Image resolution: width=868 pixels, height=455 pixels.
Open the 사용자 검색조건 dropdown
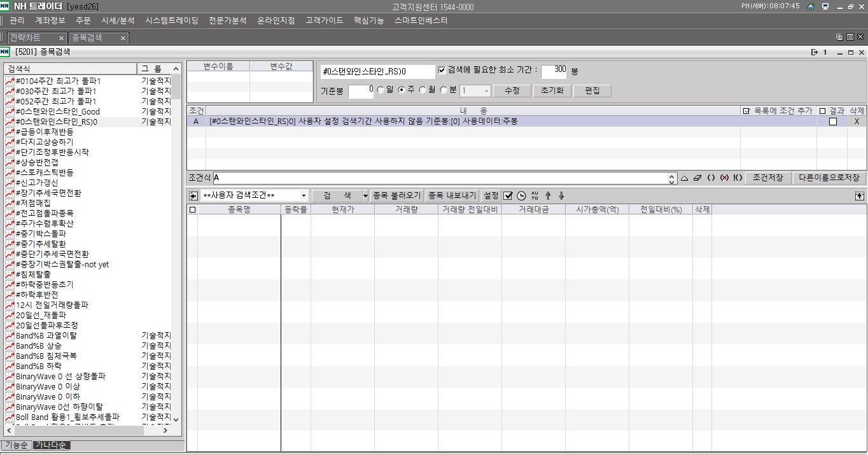point(304,196)
